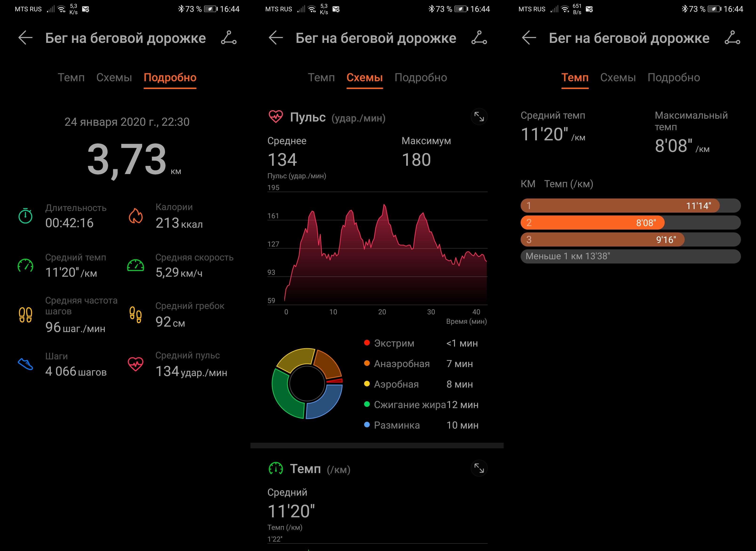The image size is (756, 551).
Task: Tap the 213 ккал calories value
Action: 179,223
